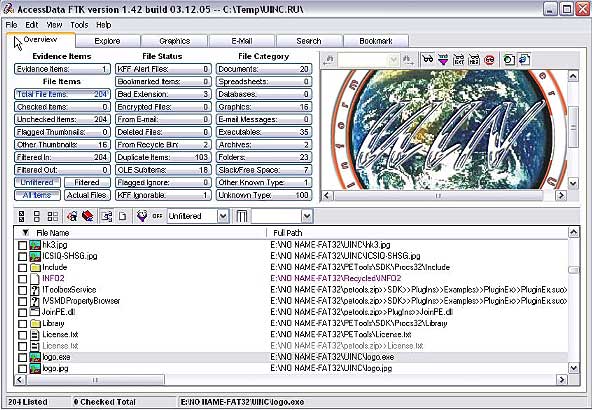Click the Total File Items button
The image size is (592, 410).
tap(62, 94)
